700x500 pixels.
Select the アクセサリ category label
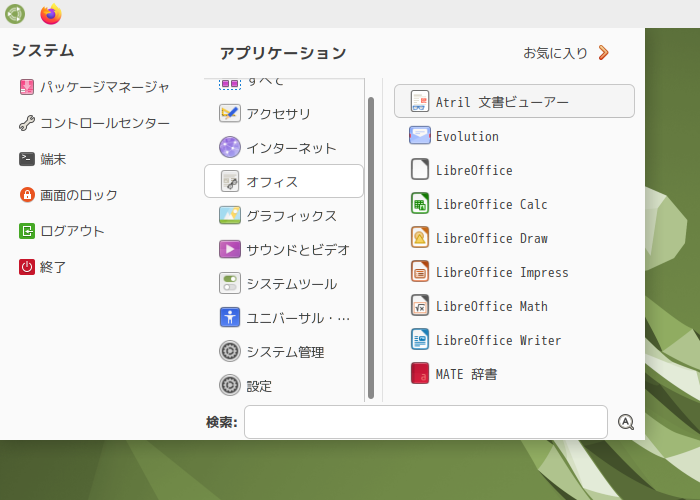(x=278, y=113)
